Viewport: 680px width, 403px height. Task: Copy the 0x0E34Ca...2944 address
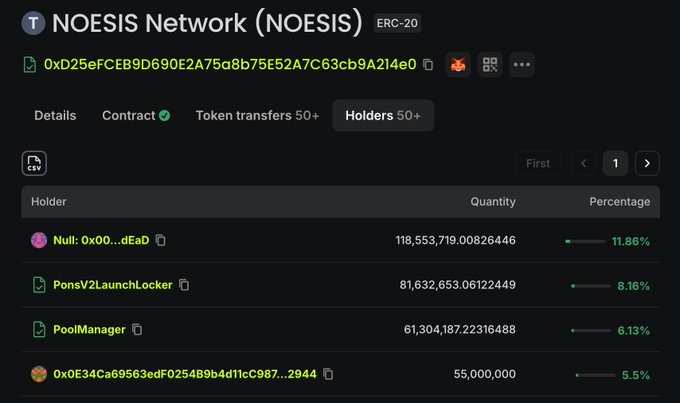(x=328, y=374)
